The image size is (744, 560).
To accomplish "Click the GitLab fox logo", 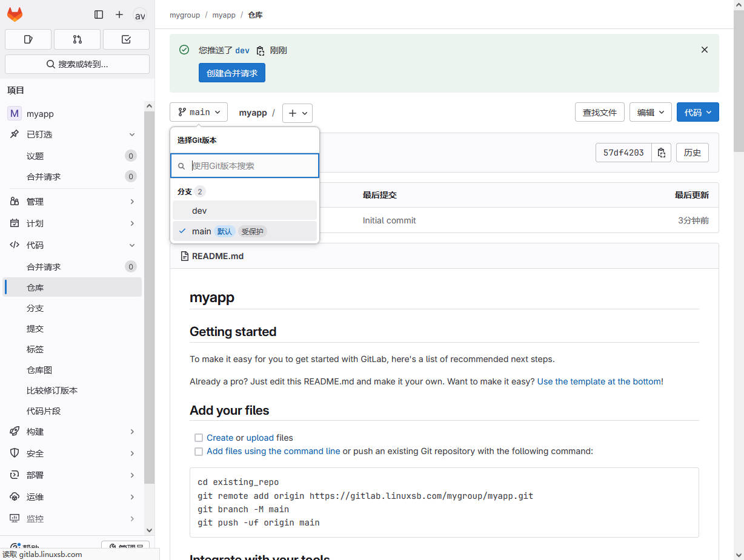I will (15, 15).
